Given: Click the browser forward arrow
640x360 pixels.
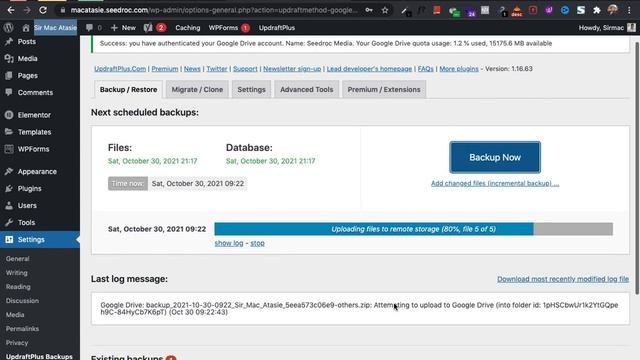Looking at the screenshot, I should coord(27,10).
